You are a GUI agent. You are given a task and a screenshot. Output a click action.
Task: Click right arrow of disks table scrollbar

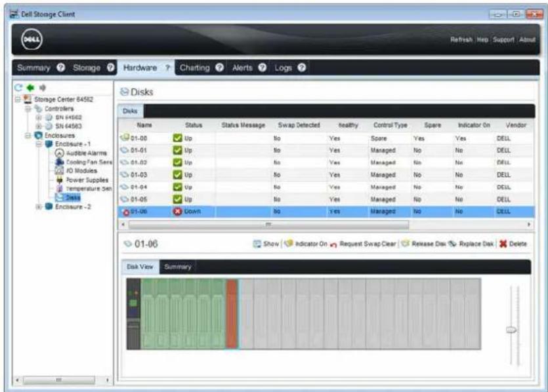point(529,224)
